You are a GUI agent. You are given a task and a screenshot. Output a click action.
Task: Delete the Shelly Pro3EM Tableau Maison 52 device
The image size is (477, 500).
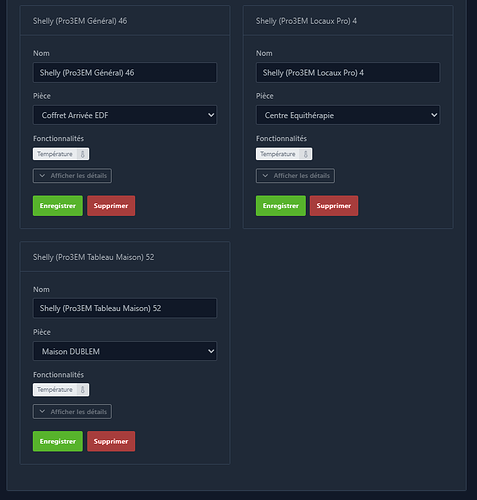[x=111, y=441]
